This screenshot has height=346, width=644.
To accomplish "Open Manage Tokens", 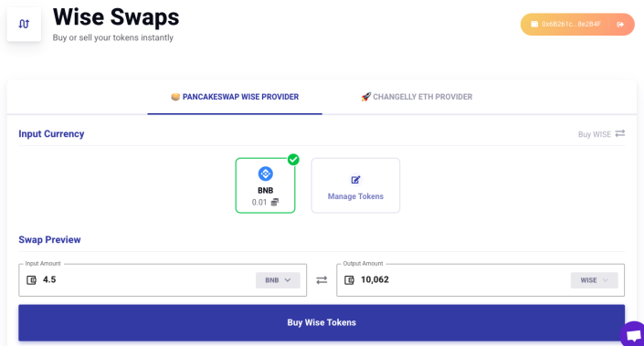I will (355, 185).
